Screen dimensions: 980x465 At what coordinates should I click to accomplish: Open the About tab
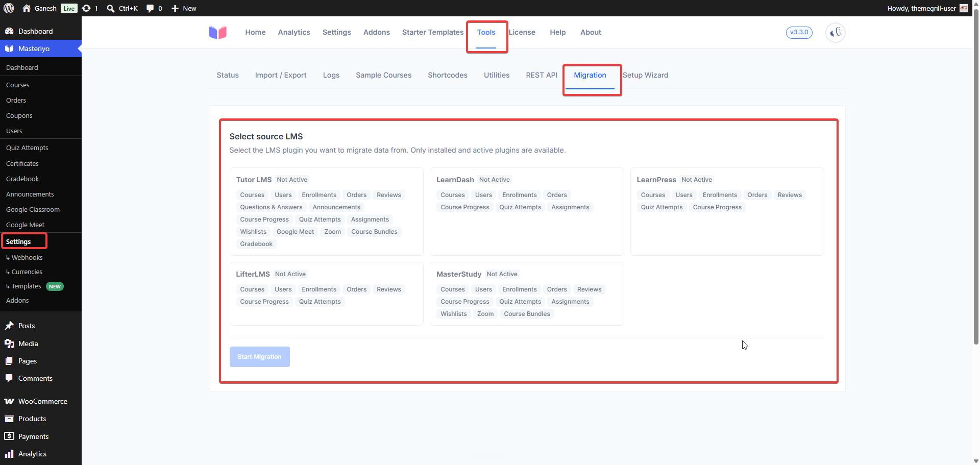click(591, 32)
